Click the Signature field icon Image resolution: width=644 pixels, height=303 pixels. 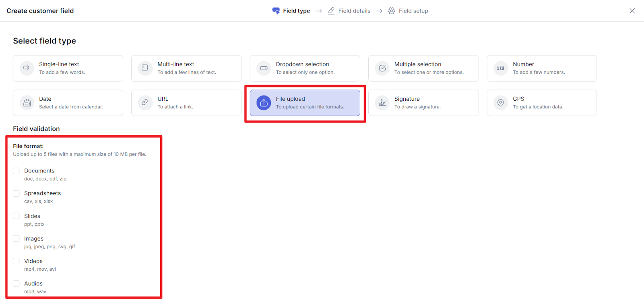pos(382,103)
